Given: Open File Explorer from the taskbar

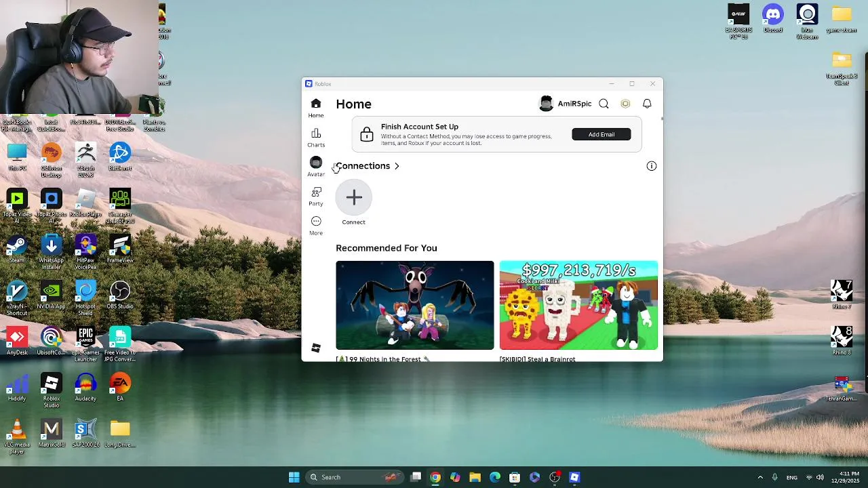Looking at the screenshot, I should (x=475, y=477).
